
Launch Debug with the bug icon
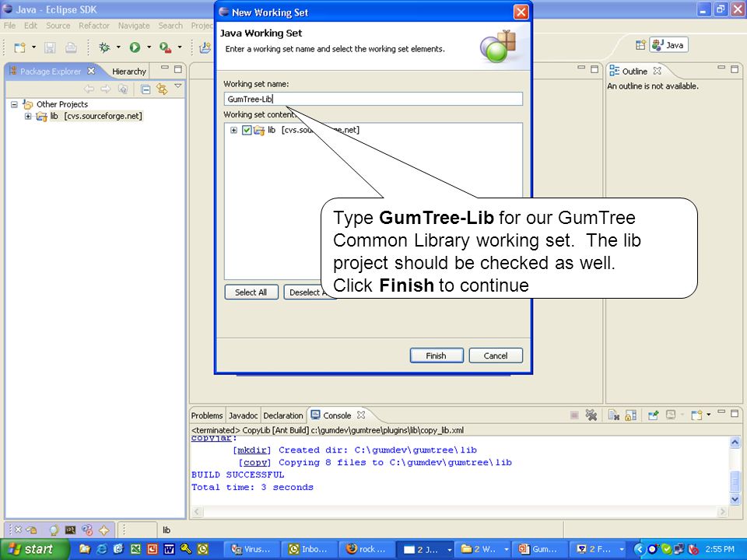[104, 47]
